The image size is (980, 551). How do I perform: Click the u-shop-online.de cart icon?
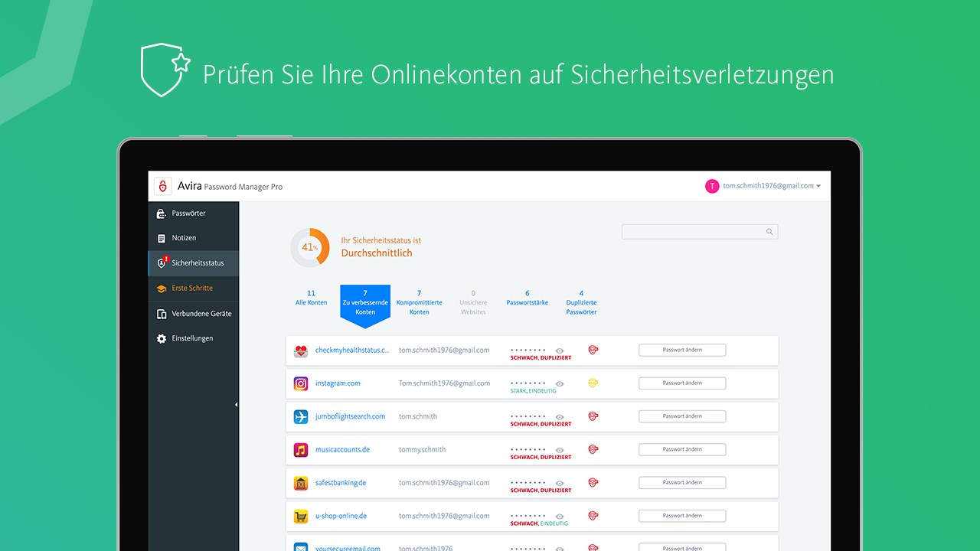[301, 517]
